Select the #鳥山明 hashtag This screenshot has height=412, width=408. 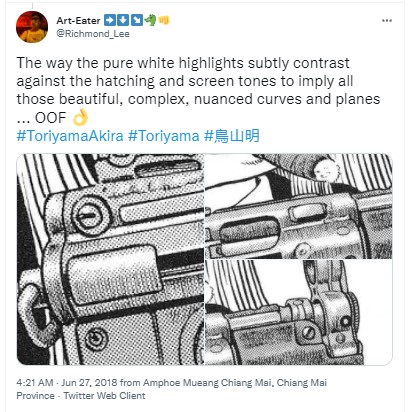tap(232, 136)
